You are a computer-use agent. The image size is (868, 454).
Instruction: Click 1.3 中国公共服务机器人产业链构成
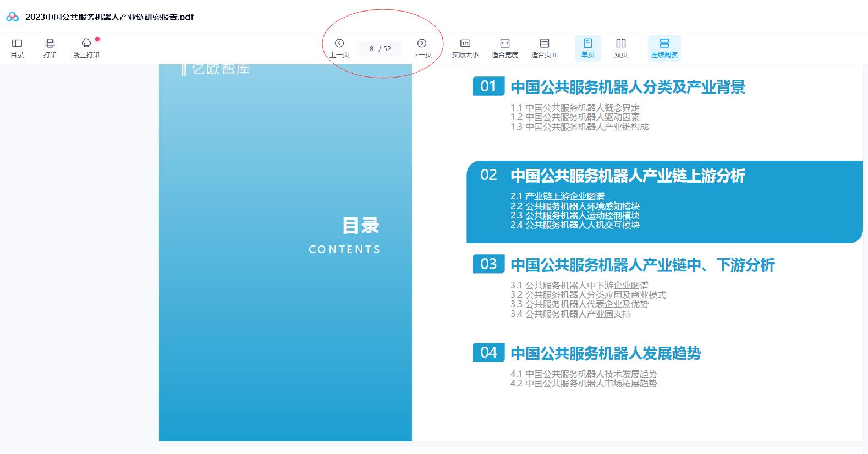579,127
